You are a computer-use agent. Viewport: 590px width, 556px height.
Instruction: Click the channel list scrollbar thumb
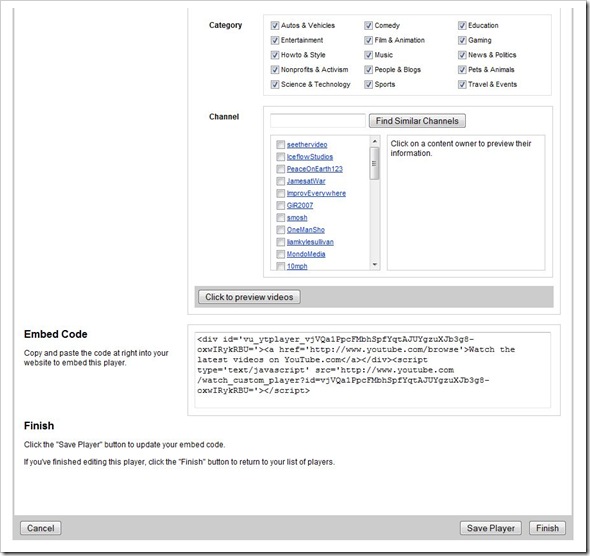point(374,164)
